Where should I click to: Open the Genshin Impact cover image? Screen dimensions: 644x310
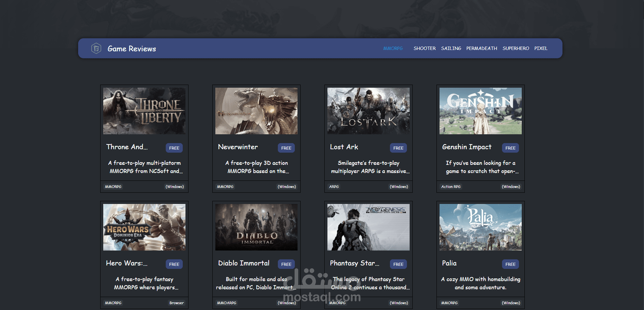coord(481,111)
